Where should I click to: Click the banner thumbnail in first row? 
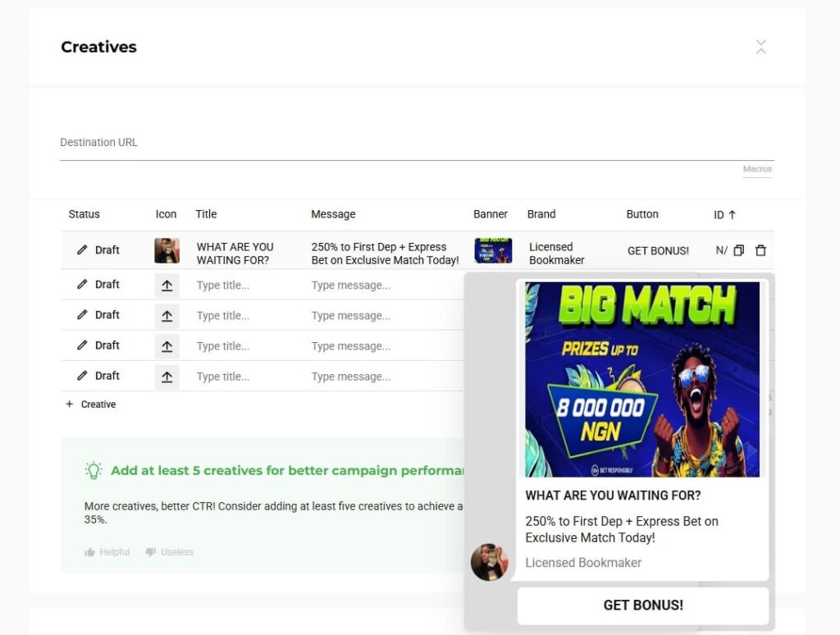coord(493,251)
